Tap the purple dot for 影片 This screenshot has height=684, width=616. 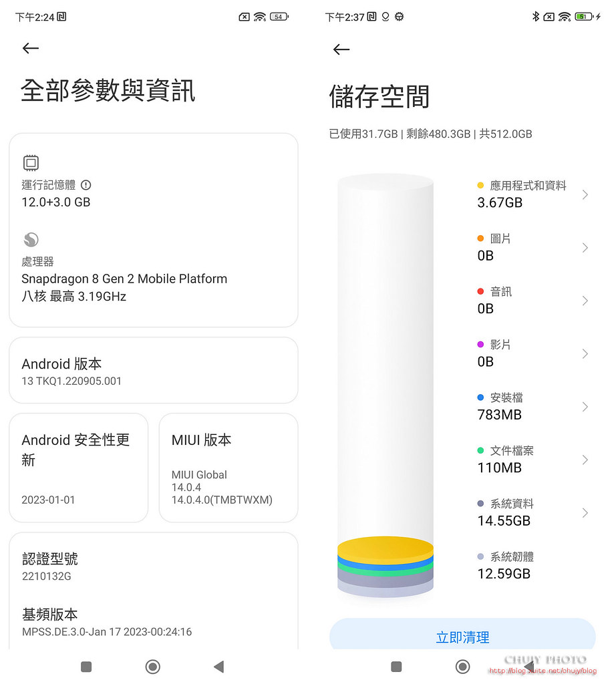pyautogui.click(x=480, y=344)
